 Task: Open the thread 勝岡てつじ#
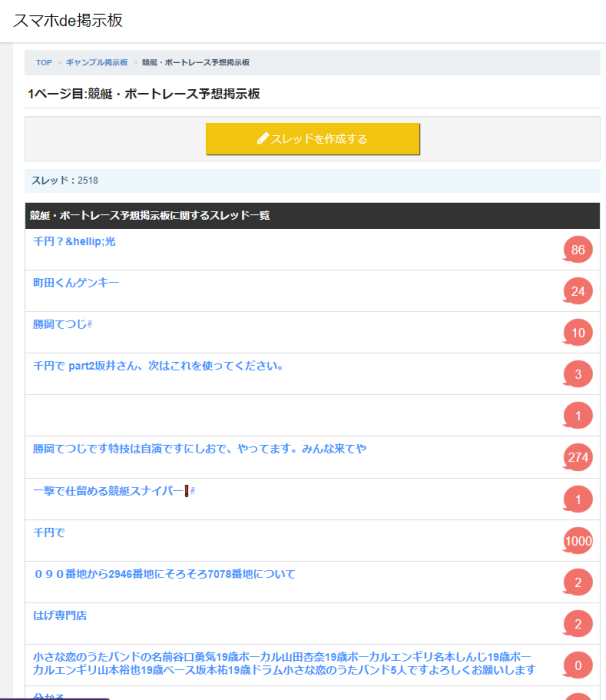click(63, 325)
